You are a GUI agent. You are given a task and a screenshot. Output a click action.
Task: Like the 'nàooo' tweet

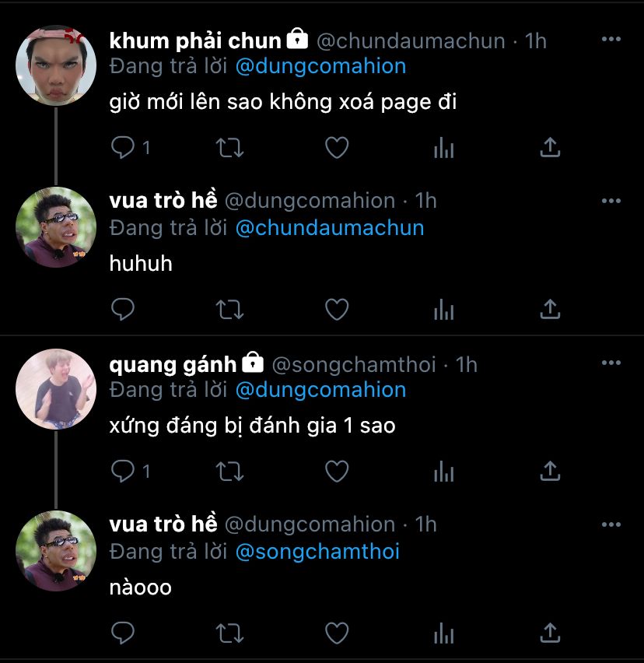(337, 633)
